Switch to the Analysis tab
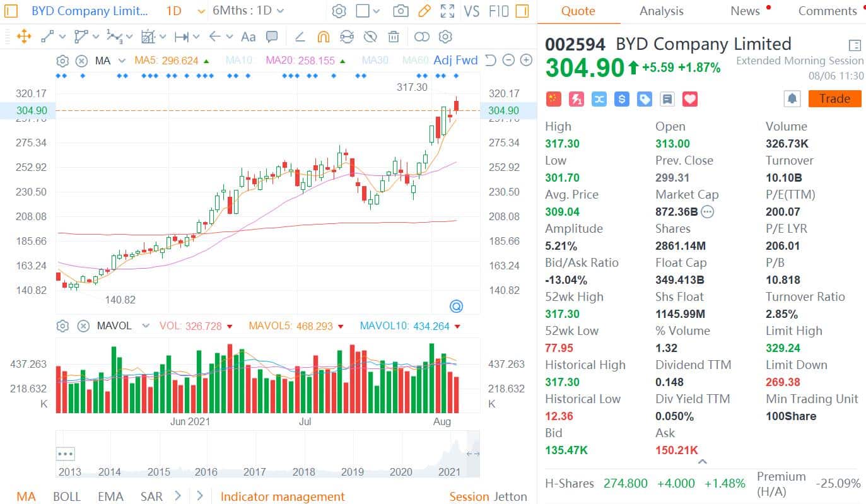Image resolution: width=866 pixels, height=504 pixels. tap(661, 11)
